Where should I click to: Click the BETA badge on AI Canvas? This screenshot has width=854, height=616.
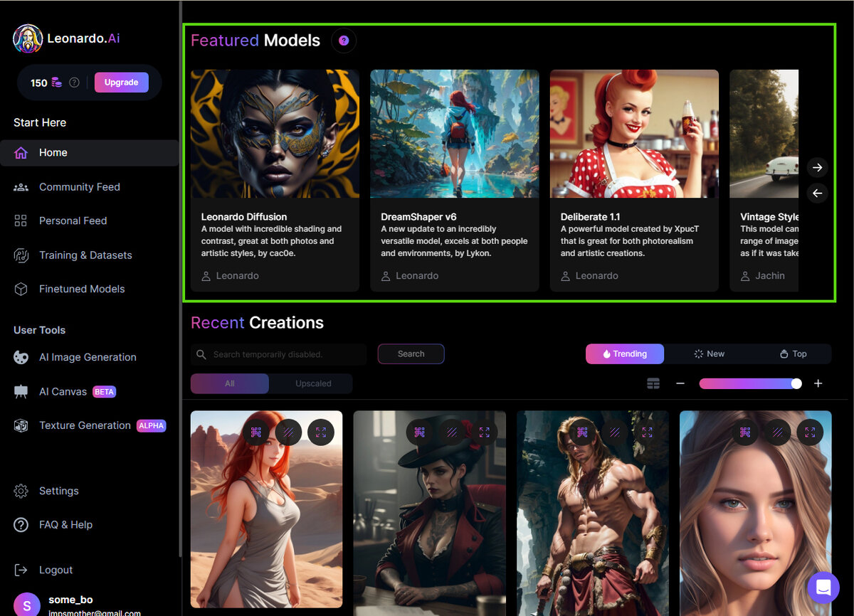(x=104, y=392)
